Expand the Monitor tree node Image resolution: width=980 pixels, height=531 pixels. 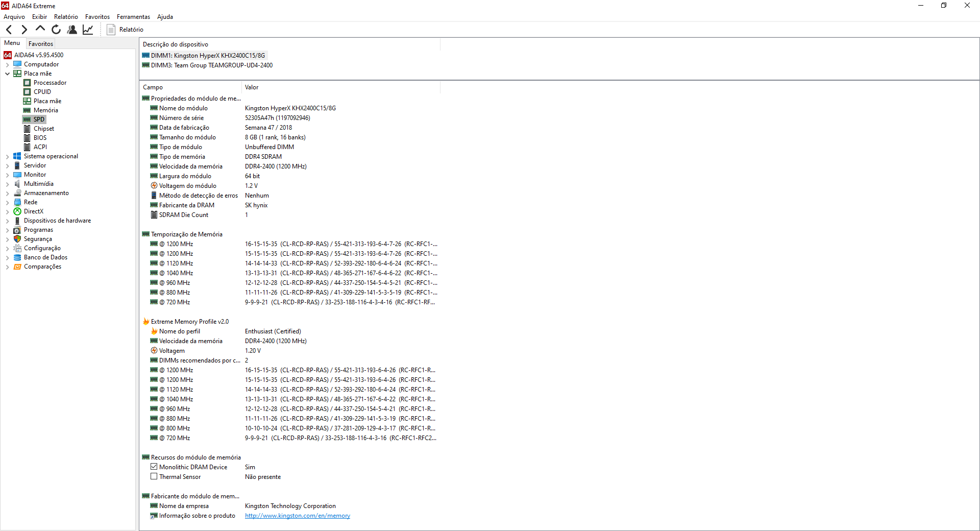(7, 175)
